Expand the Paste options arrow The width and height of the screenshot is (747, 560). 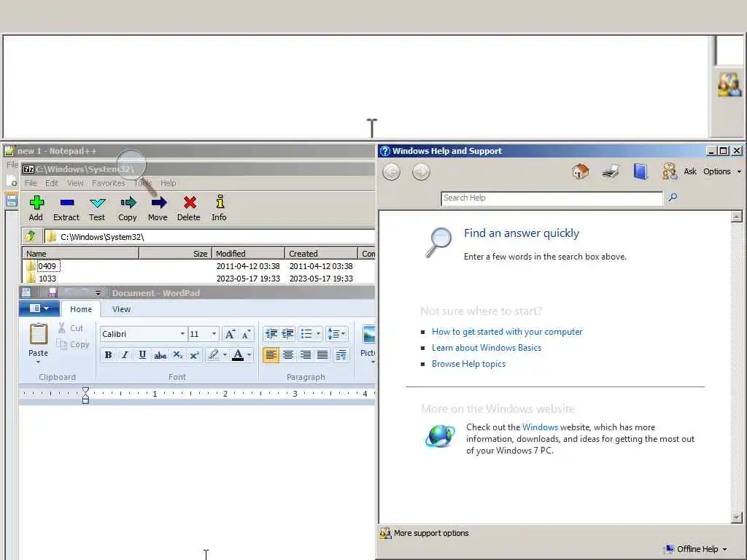[38, 362]
